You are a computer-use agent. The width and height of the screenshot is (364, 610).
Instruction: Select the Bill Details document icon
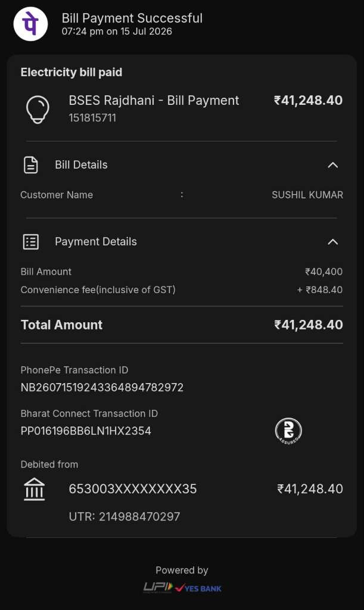point(31,165)
